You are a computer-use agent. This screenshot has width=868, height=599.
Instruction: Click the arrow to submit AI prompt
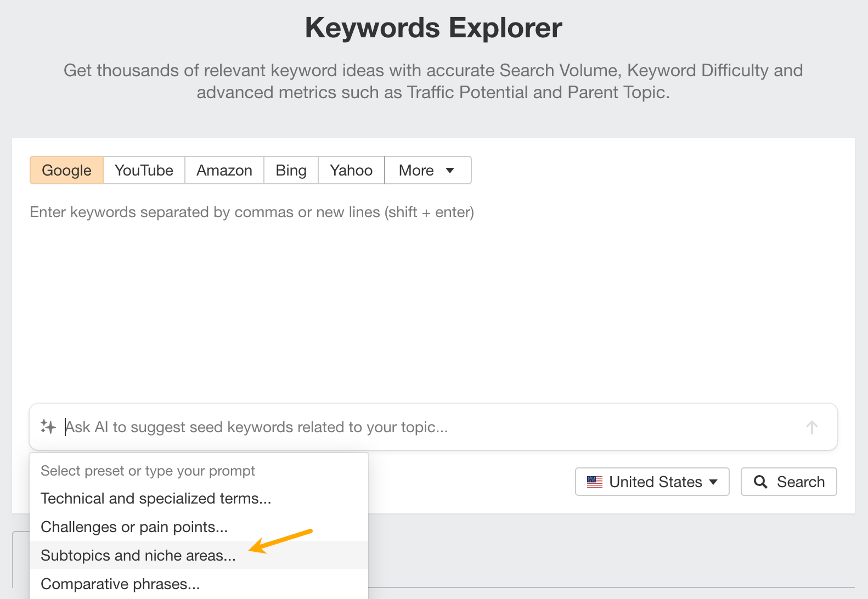coord(812,427)
